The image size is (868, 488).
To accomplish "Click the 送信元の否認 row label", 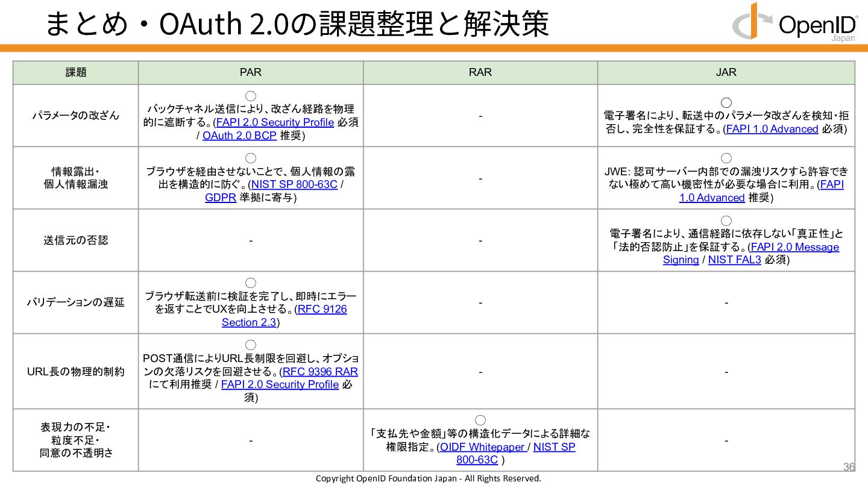I will 76,240.
